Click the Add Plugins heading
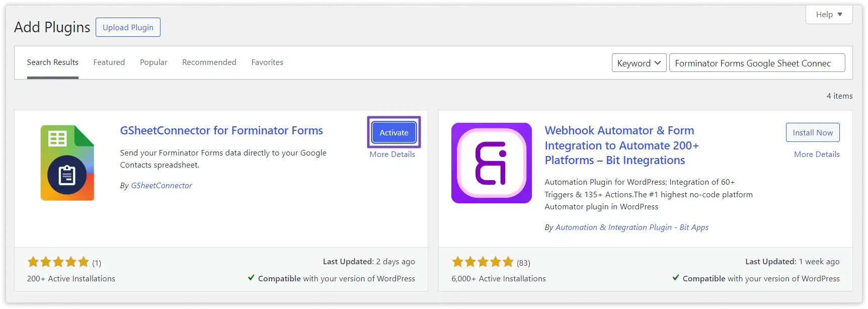The image size is (868, 309). coord(52,27)
